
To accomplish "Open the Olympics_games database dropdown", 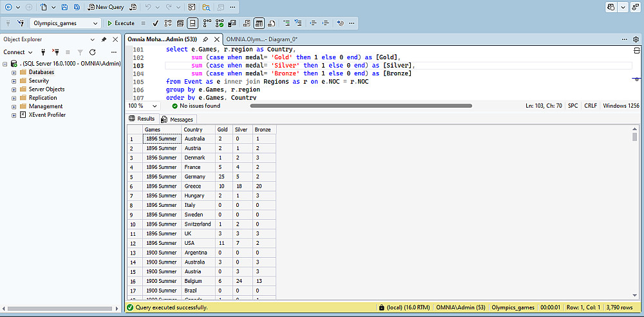I will click(96, 23).
